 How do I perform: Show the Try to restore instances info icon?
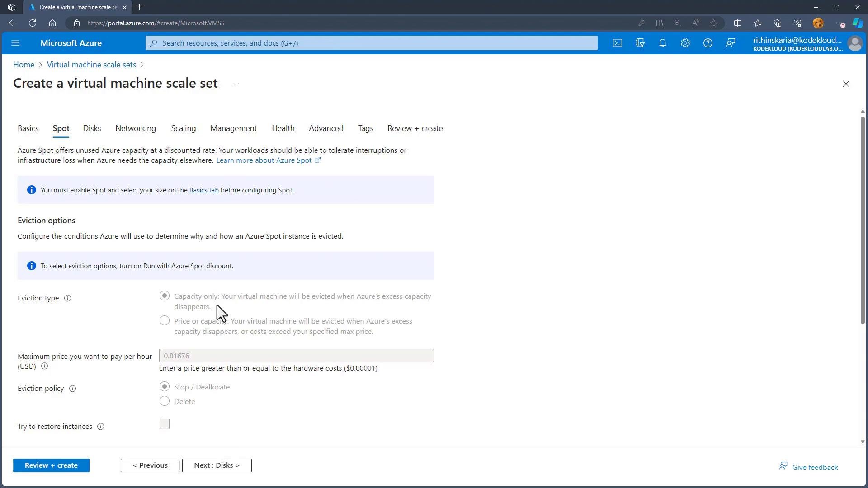(x=101, y=427)
